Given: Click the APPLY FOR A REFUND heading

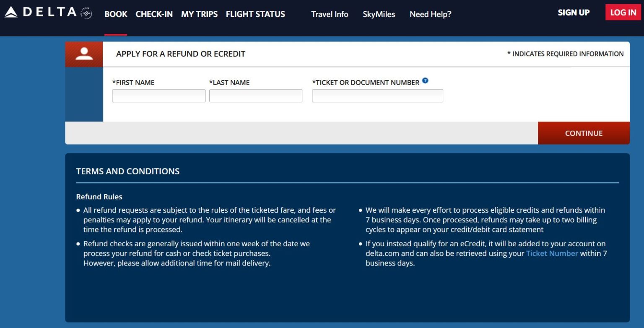Looking at the screenshot, I should tap(181, 54).
